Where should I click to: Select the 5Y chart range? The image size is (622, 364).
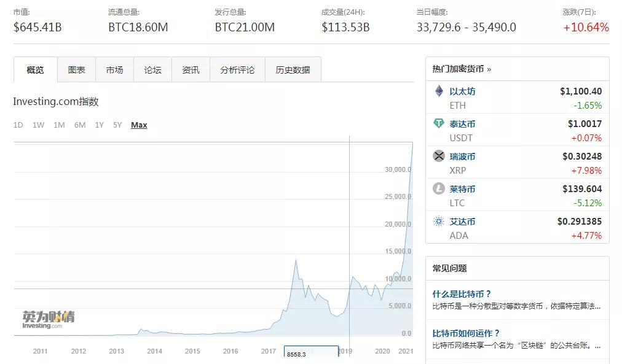point(117,125)
